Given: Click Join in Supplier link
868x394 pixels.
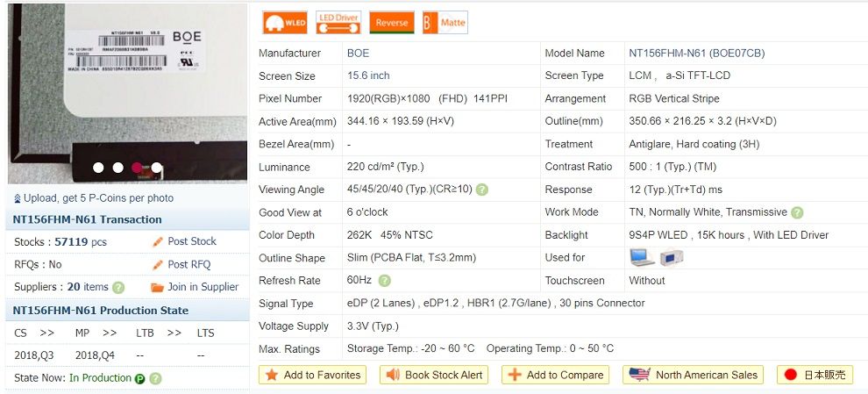Looking at the screenshot, I should [x=203, y=287].
